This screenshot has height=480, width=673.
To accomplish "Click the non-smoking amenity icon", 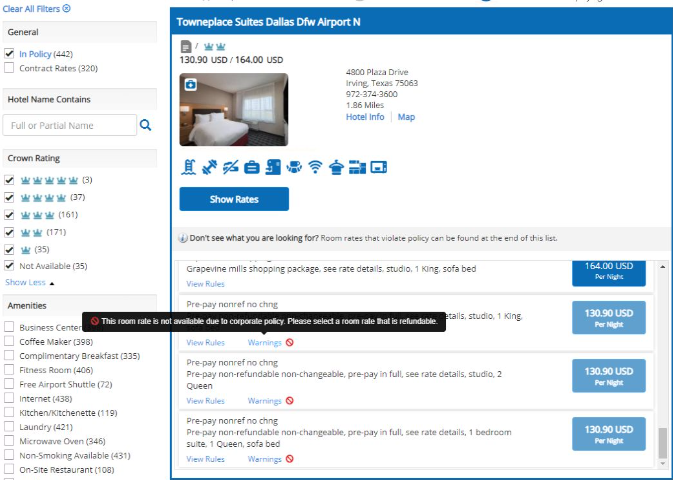I will pyautogui.click(x=230, y=167).
